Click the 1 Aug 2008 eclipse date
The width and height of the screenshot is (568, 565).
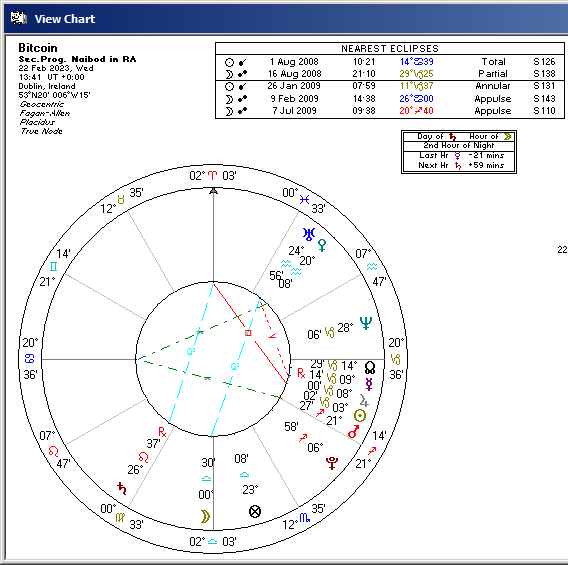pos(294,62)
